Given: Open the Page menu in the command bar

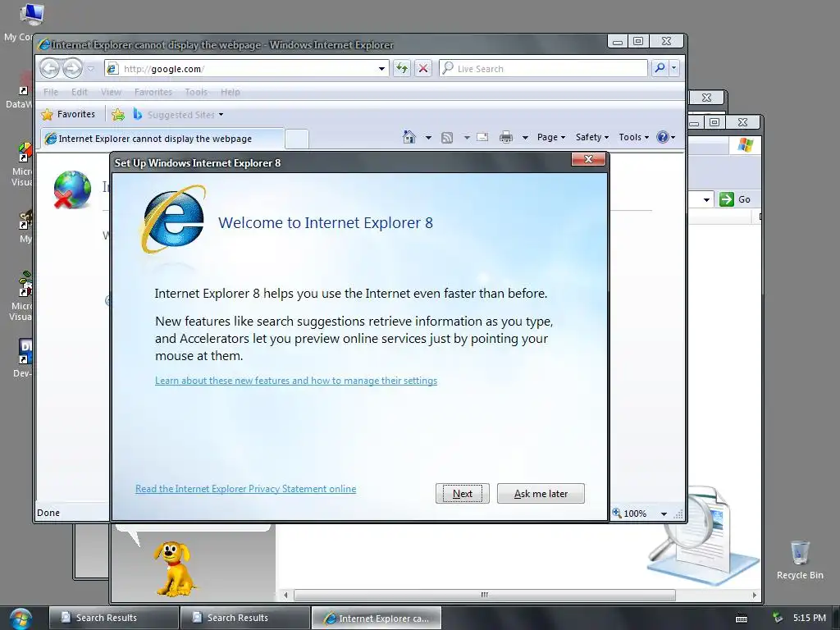Looking at the screenshot, I should [x=550, y=137].
